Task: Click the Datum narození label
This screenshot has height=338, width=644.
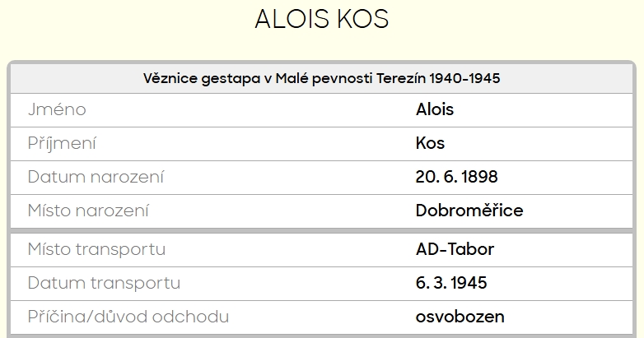Action: 96,177
